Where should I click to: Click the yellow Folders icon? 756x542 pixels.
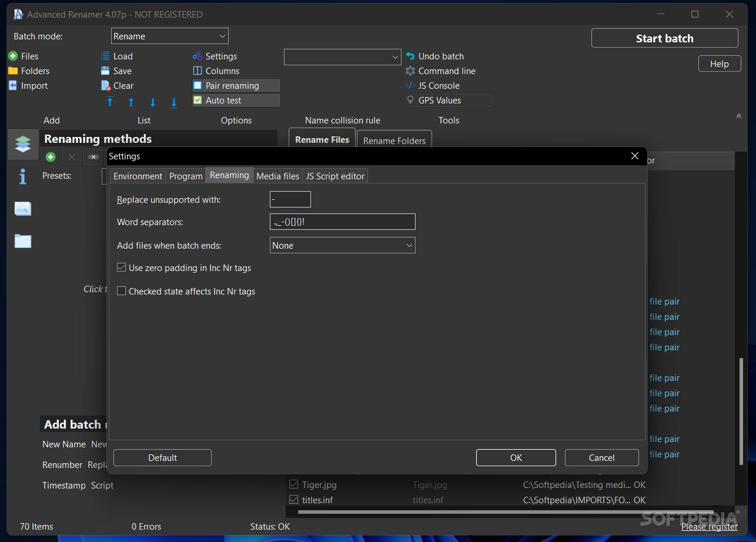coord(13,71)
